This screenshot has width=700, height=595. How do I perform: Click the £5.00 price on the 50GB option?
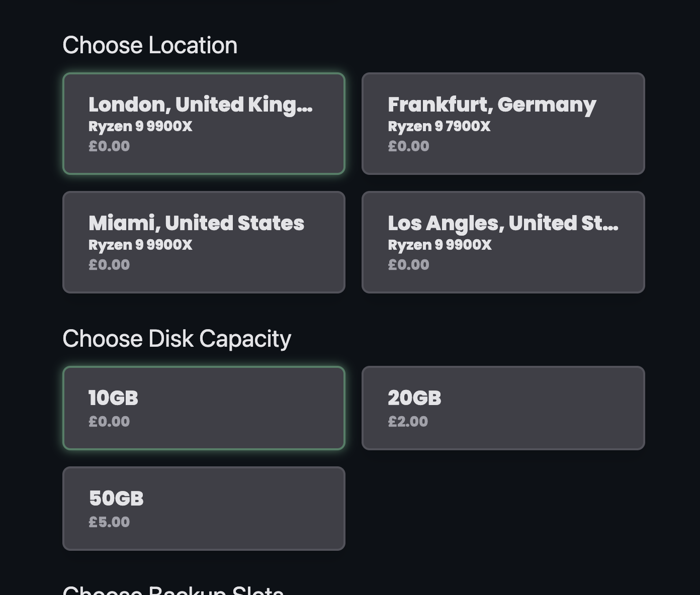pyautogui.click(x=109, y=522)
